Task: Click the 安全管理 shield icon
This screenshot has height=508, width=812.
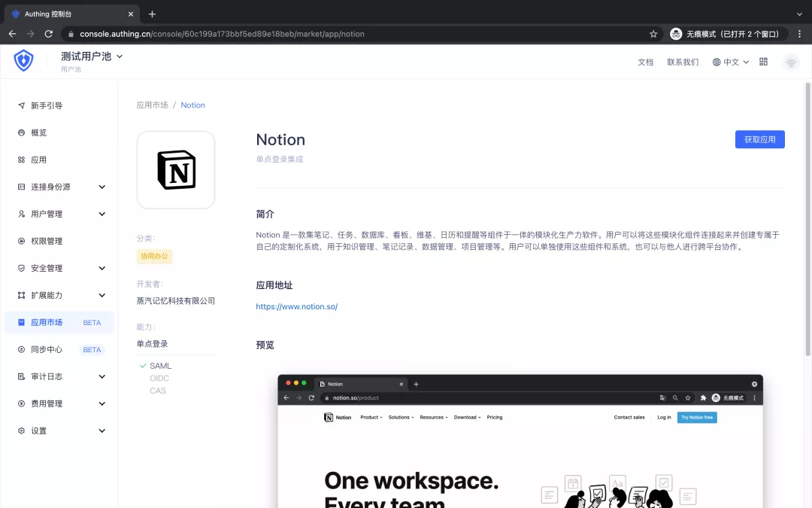Action: [x=21, y=268]
